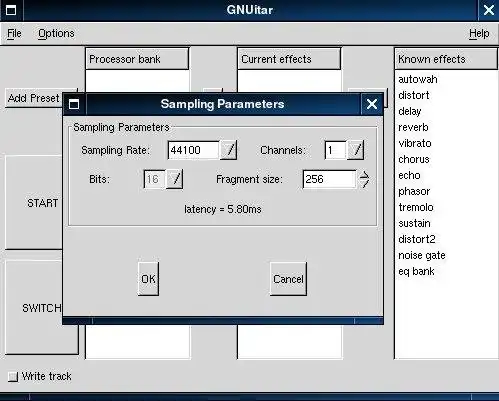Select echo in Known effects

pyautogui.click(x=446, y=175)
